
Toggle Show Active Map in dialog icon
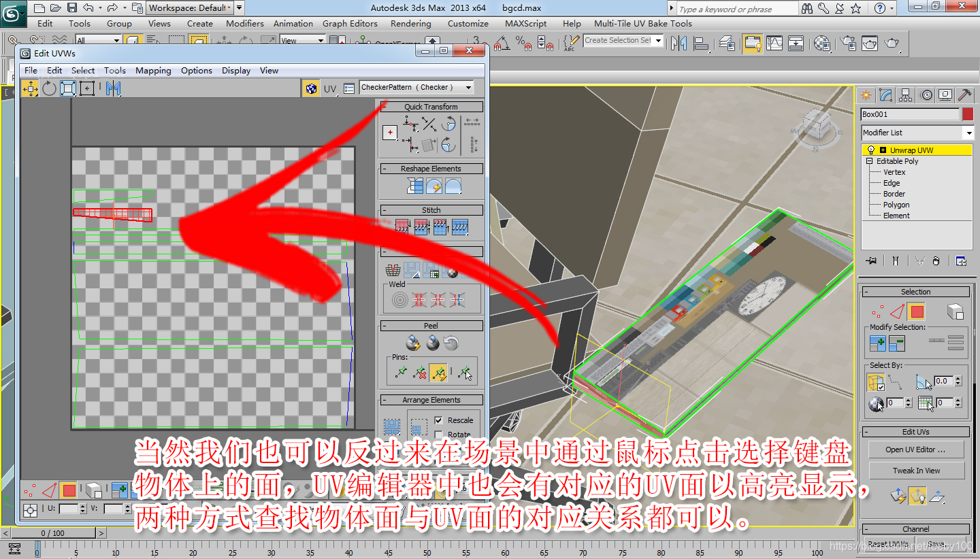[311, 88]
